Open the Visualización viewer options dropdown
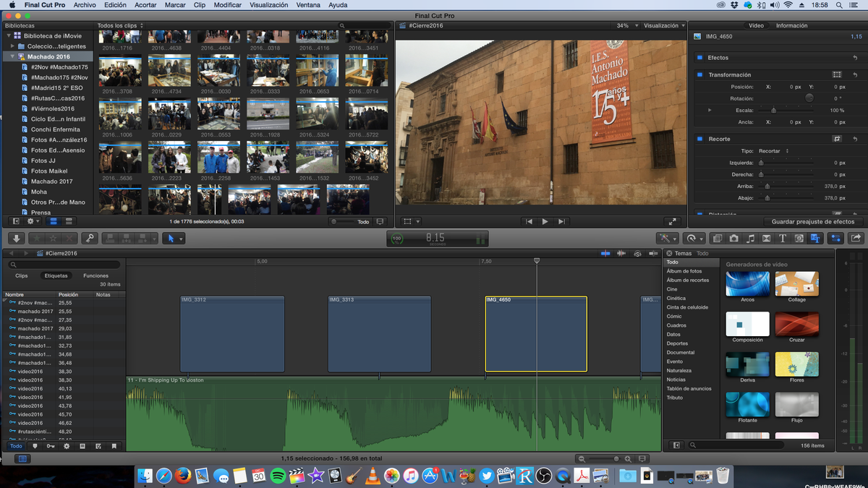Screen dimensions: 868x488 pyautogui.click(x=663, y=25)
